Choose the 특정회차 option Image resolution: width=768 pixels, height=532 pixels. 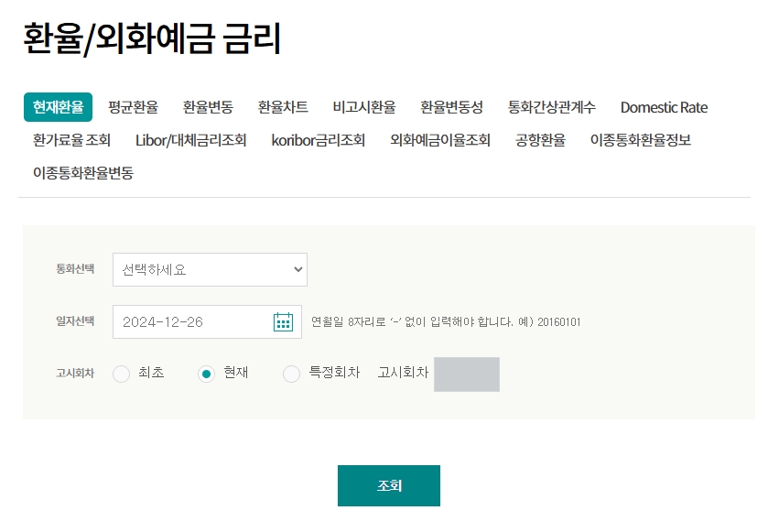click(292, 374)
